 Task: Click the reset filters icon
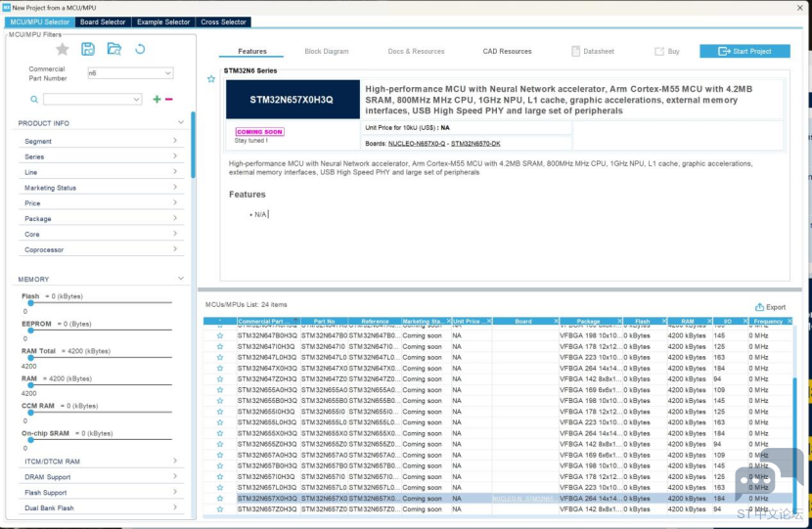tap(140, 49)
